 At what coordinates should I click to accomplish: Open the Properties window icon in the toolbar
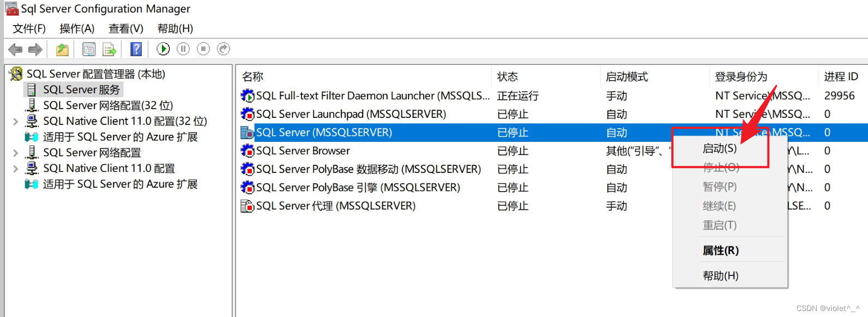88,50
